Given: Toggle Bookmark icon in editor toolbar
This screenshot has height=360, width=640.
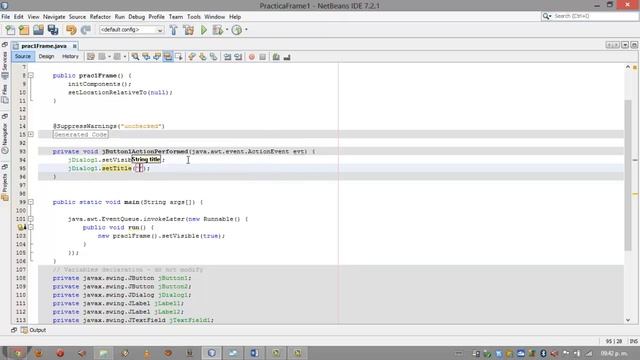Looking at the screenshot, I should [x=213, y=57].
